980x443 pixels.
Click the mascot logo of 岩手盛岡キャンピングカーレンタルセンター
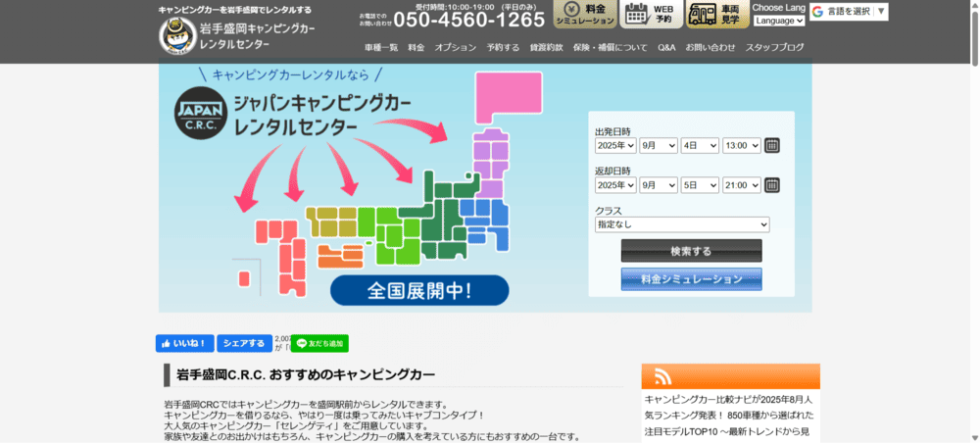[x=177, y=35]
